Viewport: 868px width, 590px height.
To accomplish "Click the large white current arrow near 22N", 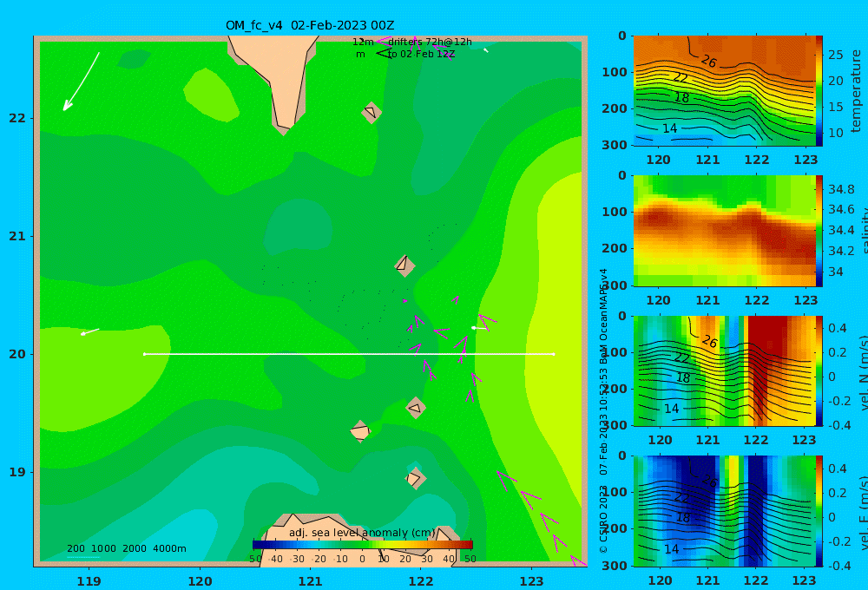I will point(81,82).
